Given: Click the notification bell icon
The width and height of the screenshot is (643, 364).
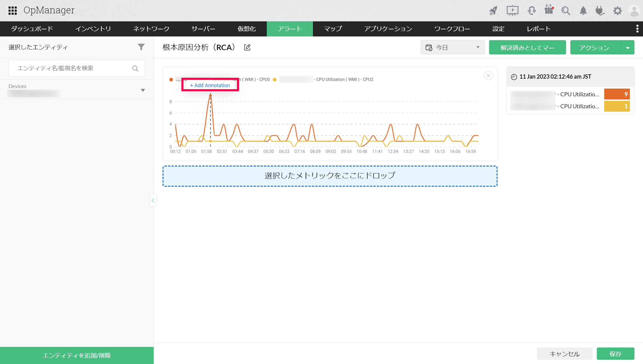Looking at the screenshot, I should pos(583,11).
